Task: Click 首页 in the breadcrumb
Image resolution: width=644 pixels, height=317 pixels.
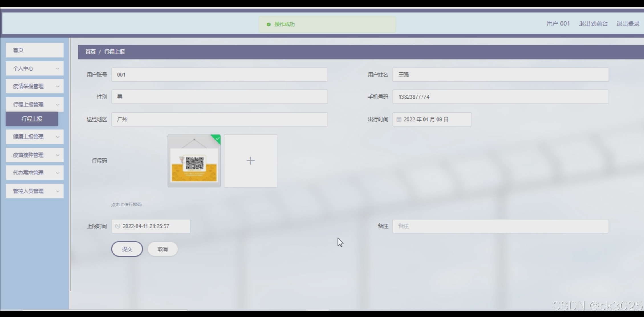Action: (x=90, y=52)
